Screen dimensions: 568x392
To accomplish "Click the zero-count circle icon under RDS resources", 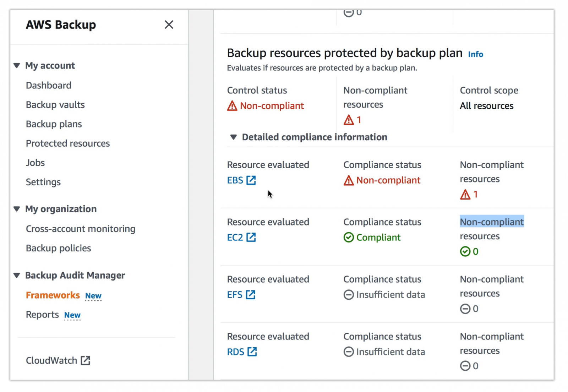I will 465,366.
